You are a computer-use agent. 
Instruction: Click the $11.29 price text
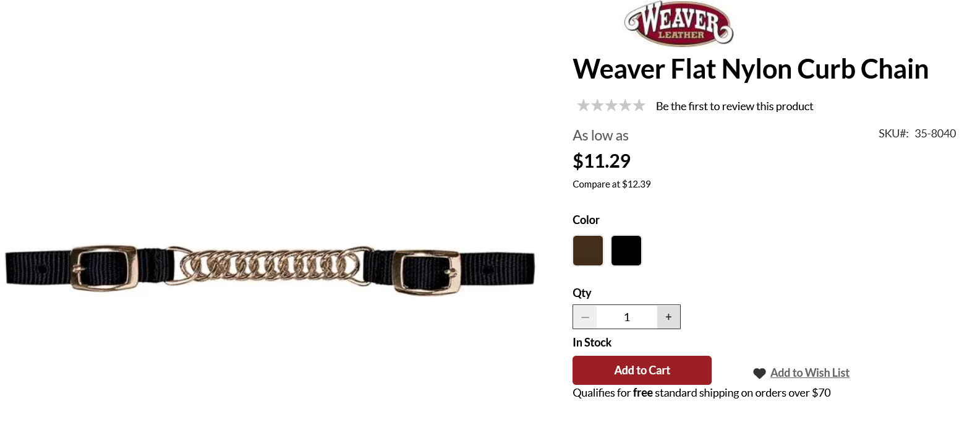pos(602,161)
